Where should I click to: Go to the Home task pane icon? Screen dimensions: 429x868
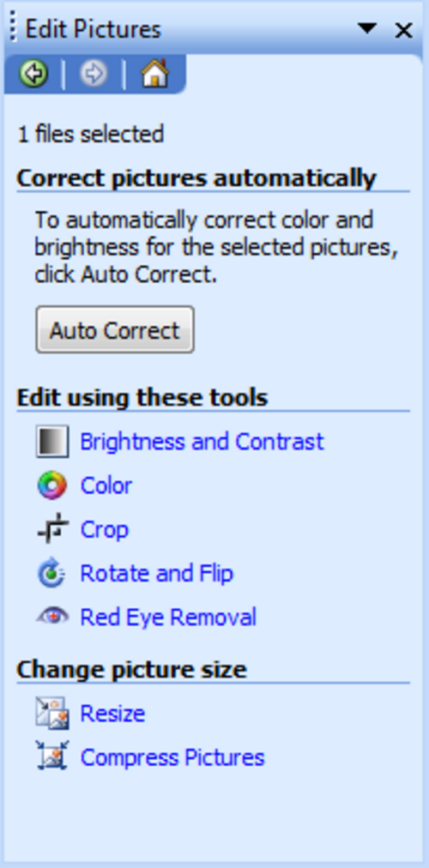tap(155, 73)
